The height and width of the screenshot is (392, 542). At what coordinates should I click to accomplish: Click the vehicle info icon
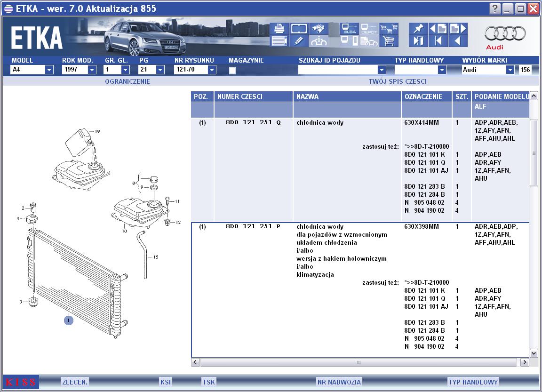coord(319,41)
